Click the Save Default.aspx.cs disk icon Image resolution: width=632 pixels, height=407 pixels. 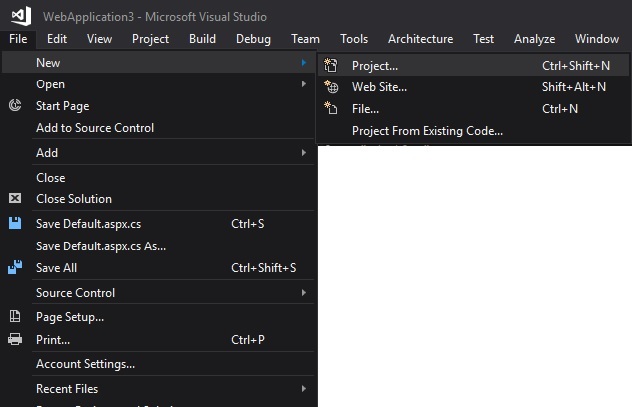coord(15,224)
